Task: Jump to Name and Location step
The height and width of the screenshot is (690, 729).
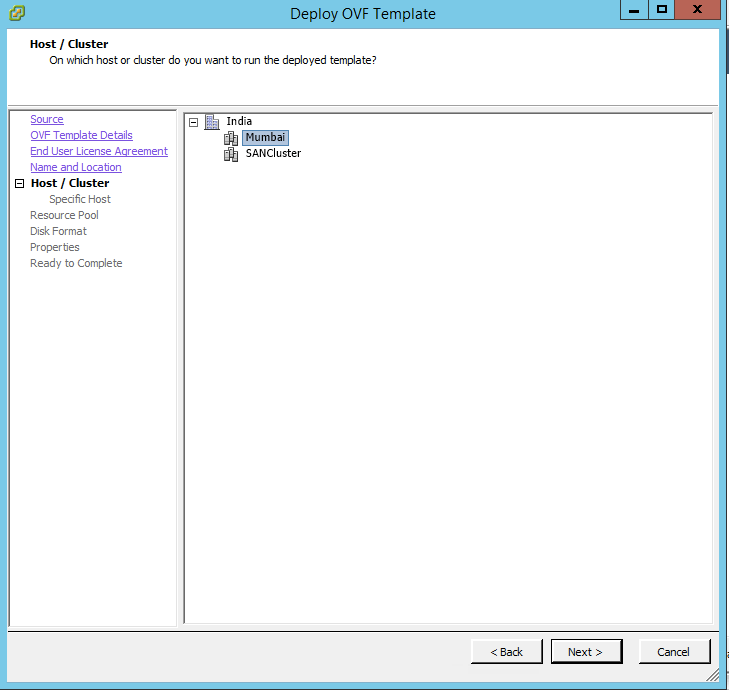Action: coord(76,167)
